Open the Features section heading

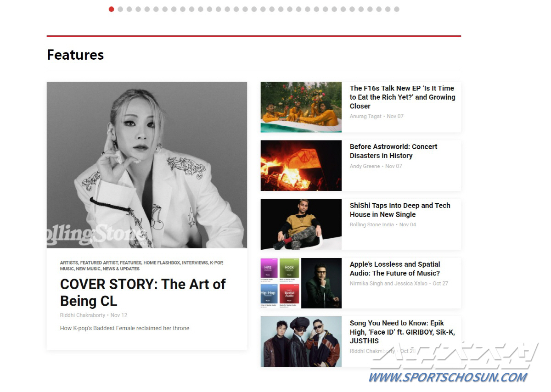click(75, 55)
